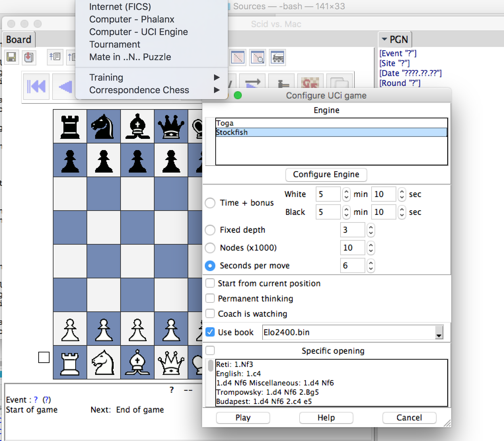Choose Computer - Phalanx menu item
Image resolution: width=504 pixels, height=441 pixels.
pyautogui.click(x=152, y=19)
